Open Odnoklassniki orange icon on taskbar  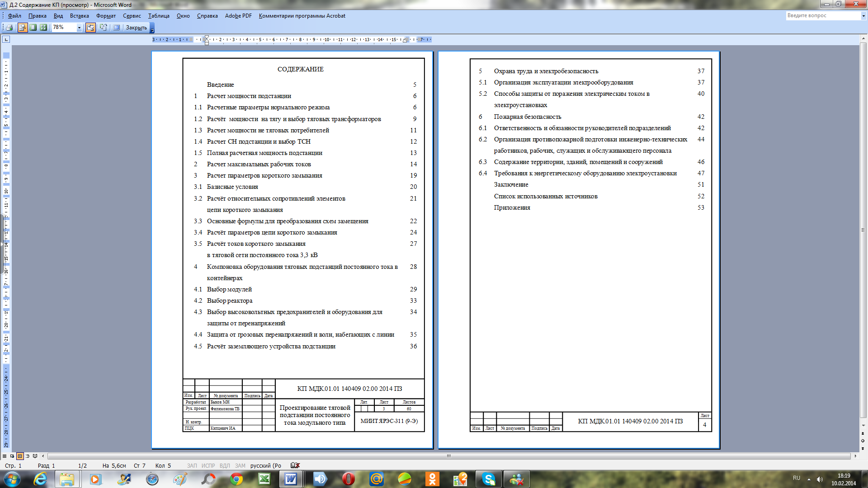pos(432,479)
